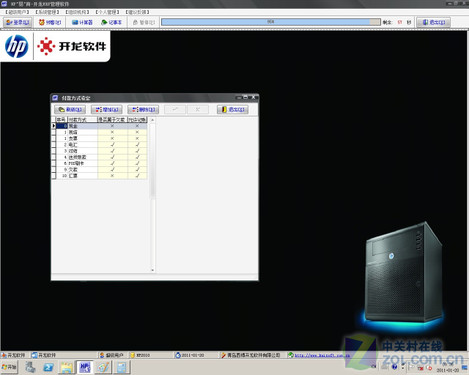
Task: Click the grid scrollbar up arrow
Action: coord(153,120)
